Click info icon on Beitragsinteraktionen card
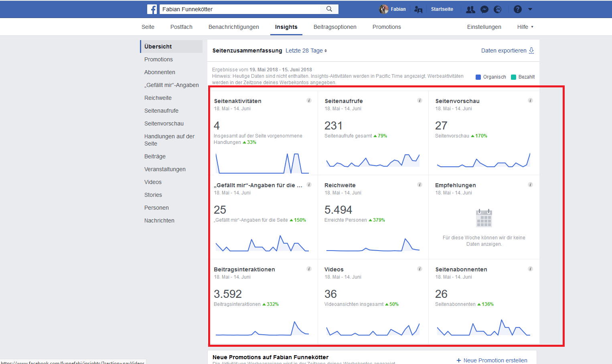The width and height of the screenshot is (612, 364). (x=309, y=269)
